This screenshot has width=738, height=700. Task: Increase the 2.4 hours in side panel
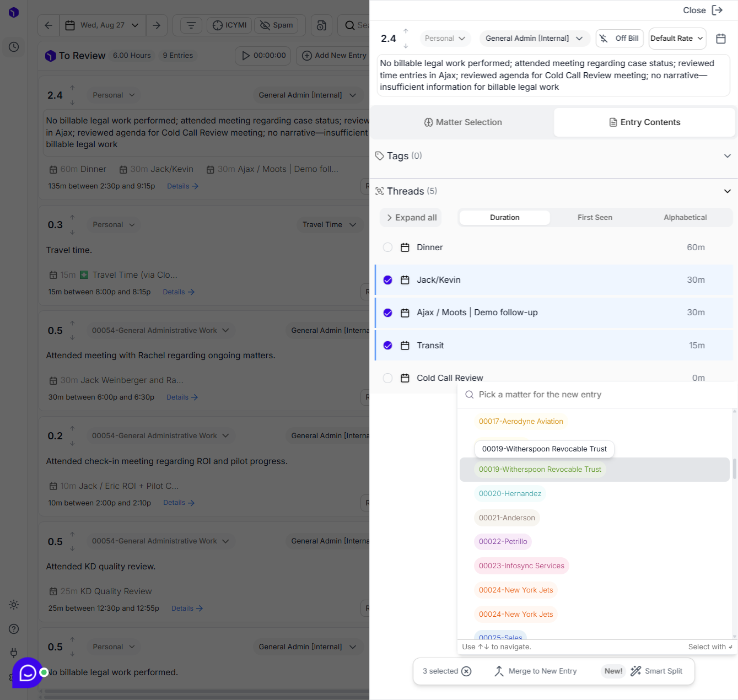406,31
